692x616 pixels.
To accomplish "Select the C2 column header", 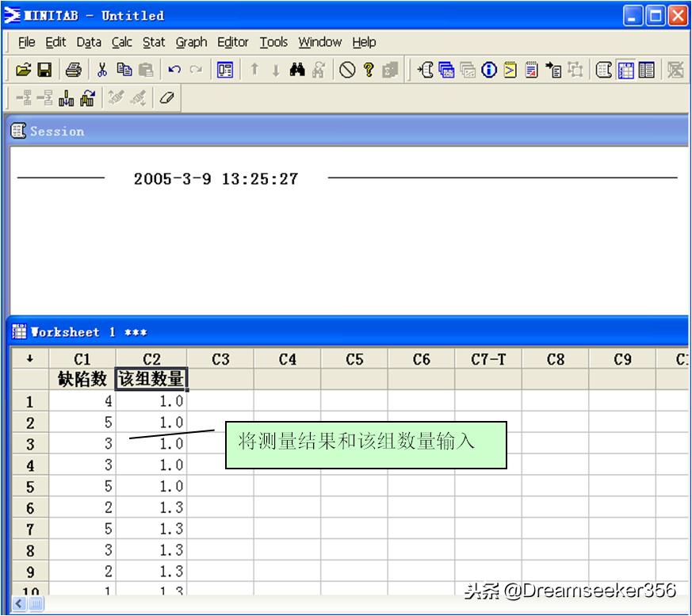I will coord(151,359).
